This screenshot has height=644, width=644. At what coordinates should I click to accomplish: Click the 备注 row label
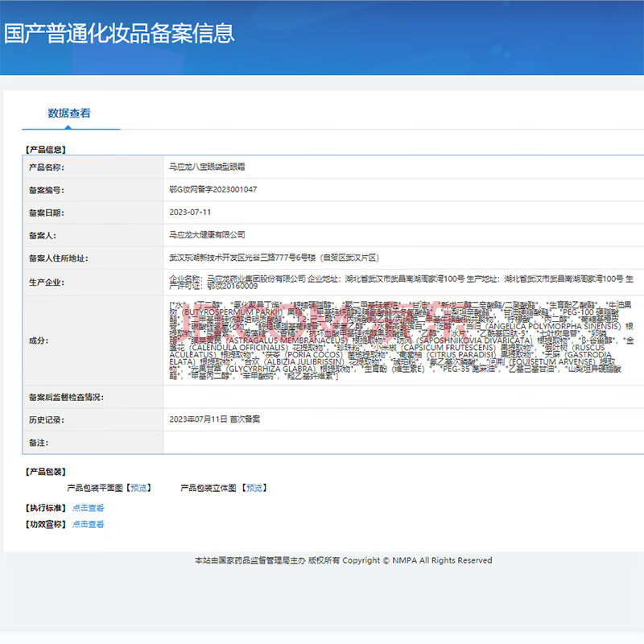(x=39, y=443)
